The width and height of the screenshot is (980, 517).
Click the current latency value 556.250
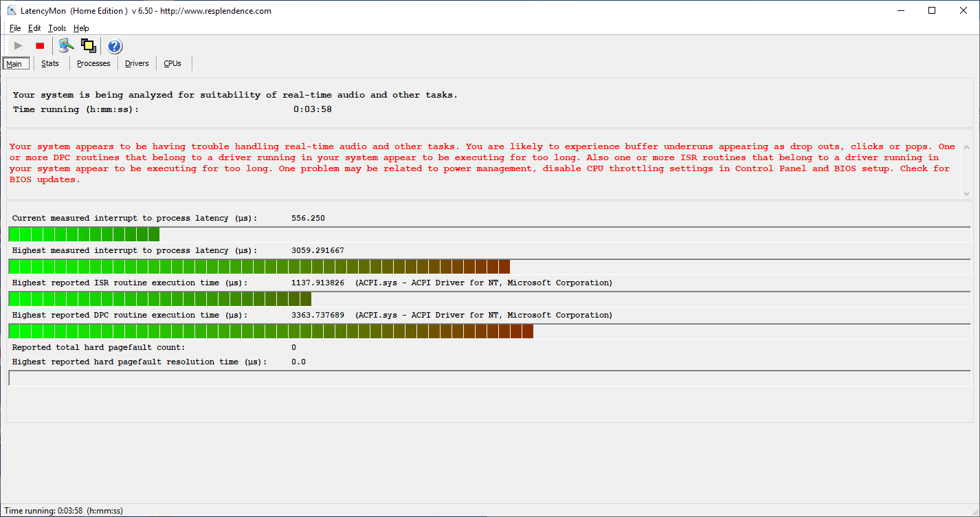click(x=308, y=218)
